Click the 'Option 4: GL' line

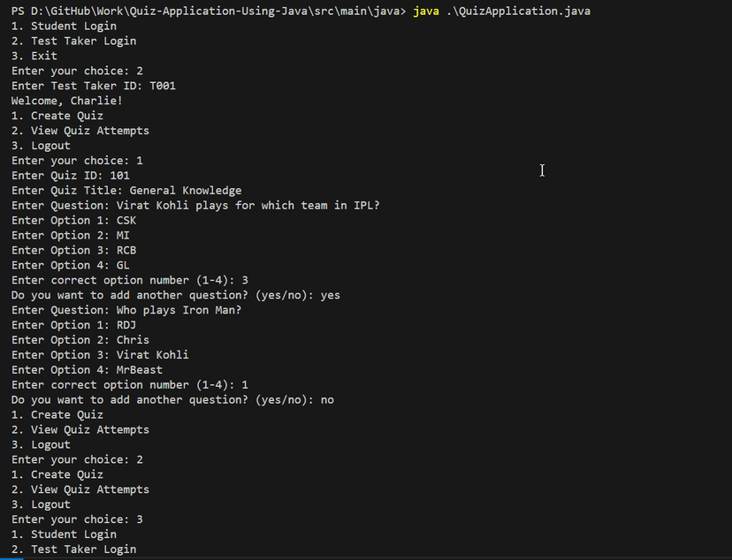[x=71, y=265]
